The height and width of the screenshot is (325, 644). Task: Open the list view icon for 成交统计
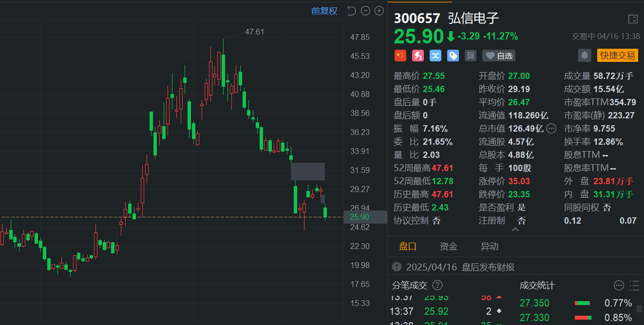click(634, 285)
